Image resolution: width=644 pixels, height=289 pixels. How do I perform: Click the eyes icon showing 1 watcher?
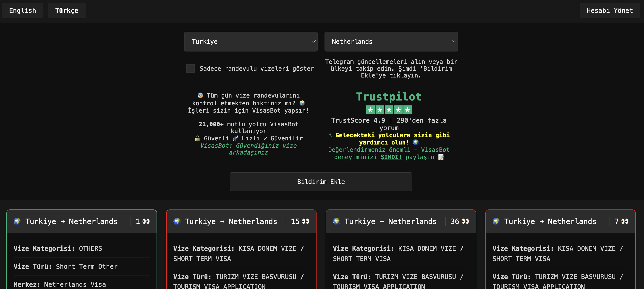point(146,221)
